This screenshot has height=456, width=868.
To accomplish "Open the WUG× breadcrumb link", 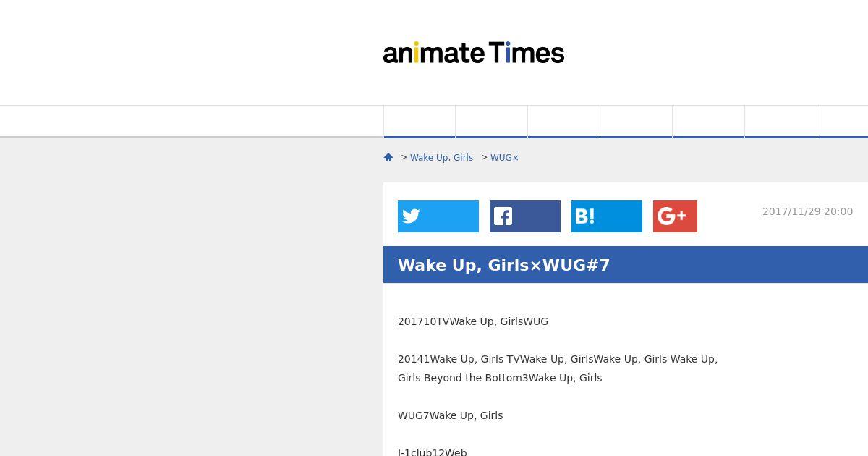I will point(505,158).
